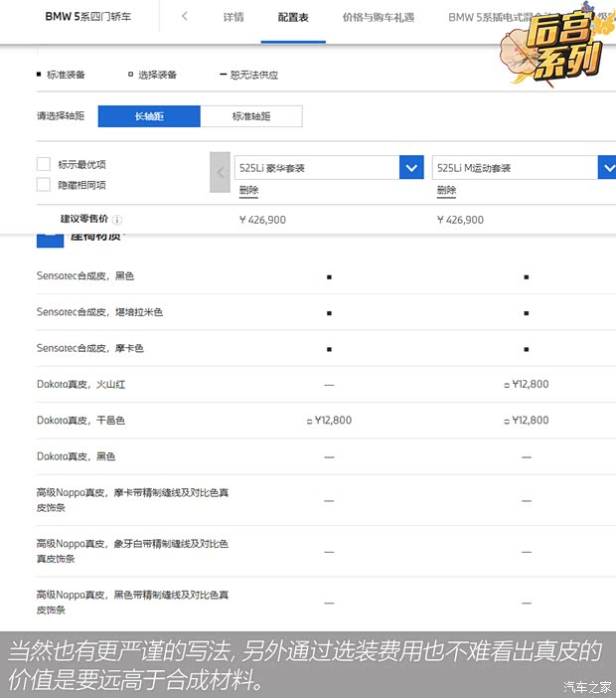This screenshot has width=616, height=698.
Task: Collapse the 座椅材质 section with the blue icon
Action: point(50,241)
